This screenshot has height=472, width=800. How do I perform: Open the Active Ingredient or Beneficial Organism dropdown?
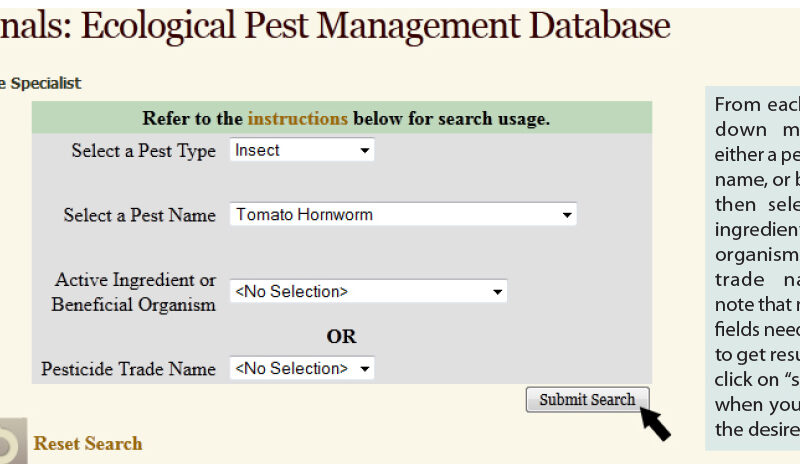pos(368,292)
